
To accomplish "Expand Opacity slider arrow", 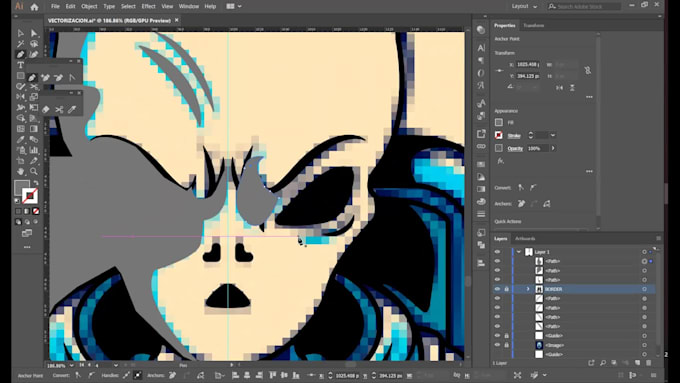I will click(x=553, y=148).
